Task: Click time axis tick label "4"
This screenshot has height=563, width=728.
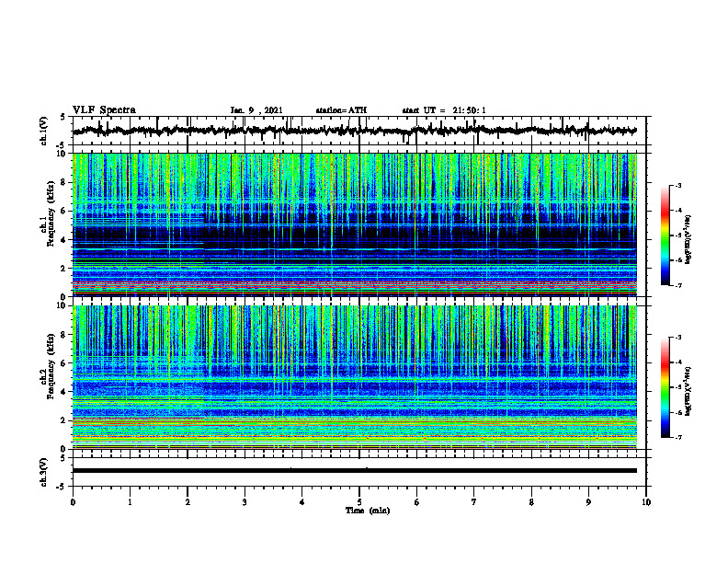Action: (302, 502)
